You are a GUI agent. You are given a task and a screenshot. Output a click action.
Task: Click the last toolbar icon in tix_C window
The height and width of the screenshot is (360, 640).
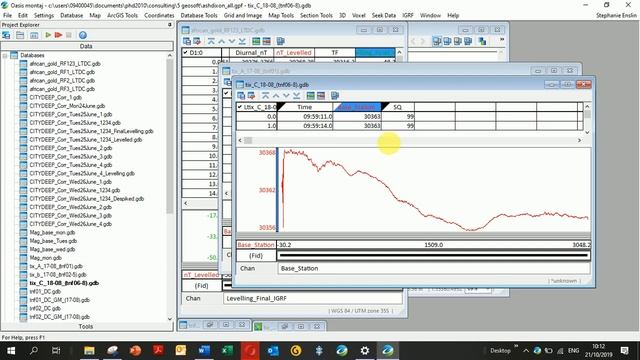point(335,96)
